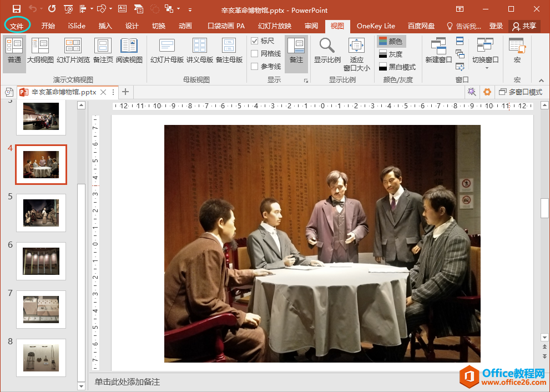This screenshot has height=392, width=550.
Task: Open 幻灯片母版 slide master view
Action: tap(166, 51)
